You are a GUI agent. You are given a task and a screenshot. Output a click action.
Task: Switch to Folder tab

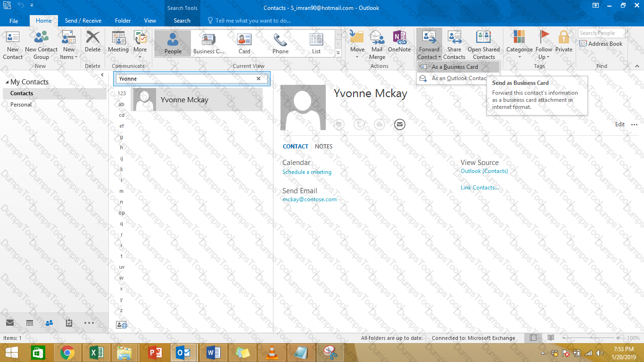coord(123,21)
